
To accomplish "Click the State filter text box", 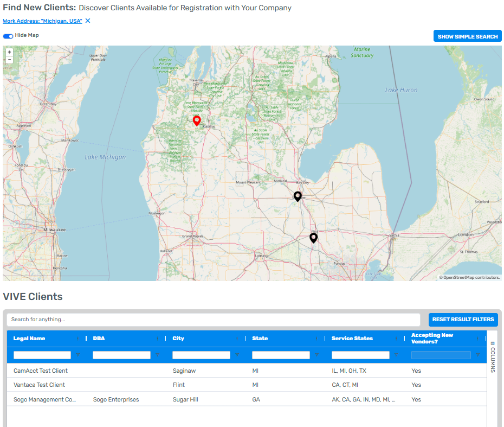I will point(281,355).
